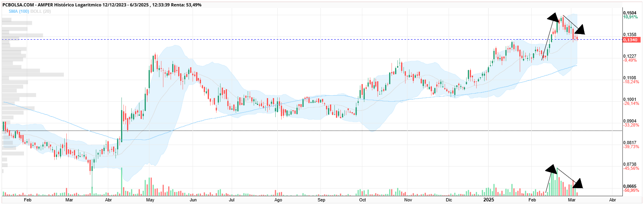Screen dimensions: 644x205
Task: Select the Abr label at far right
Action: [612, 200]
